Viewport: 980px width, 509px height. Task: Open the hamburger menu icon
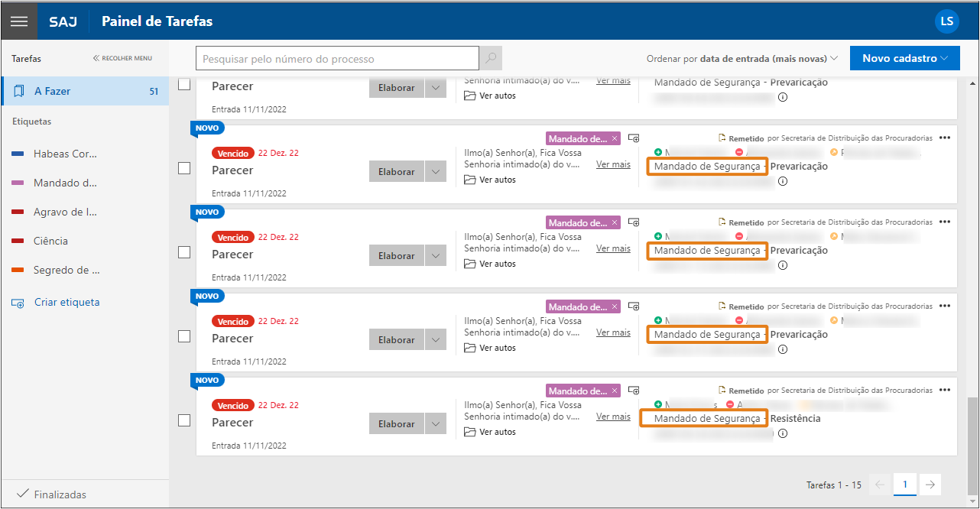[x=19, y=21]
